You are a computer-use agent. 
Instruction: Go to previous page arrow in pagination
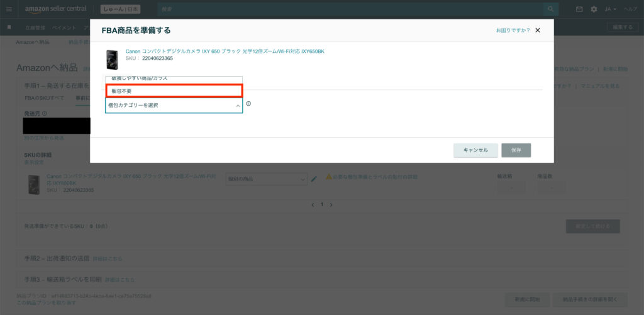[x=313, y=204]
